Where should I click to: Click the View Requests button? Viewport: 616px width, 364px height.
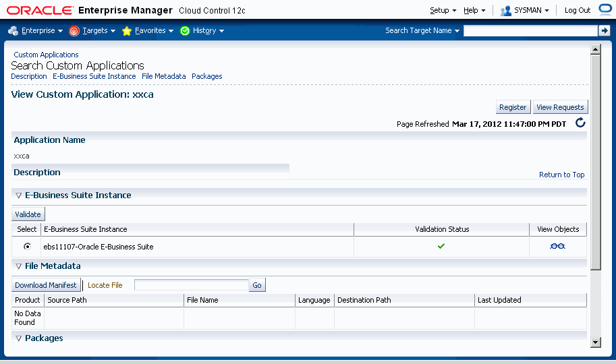[x=560, y=107]
